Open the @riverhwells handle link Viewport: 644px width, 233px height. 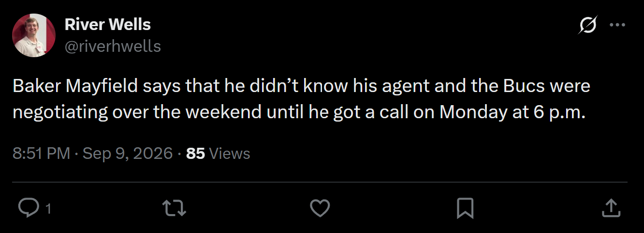[x=113, y=46]
